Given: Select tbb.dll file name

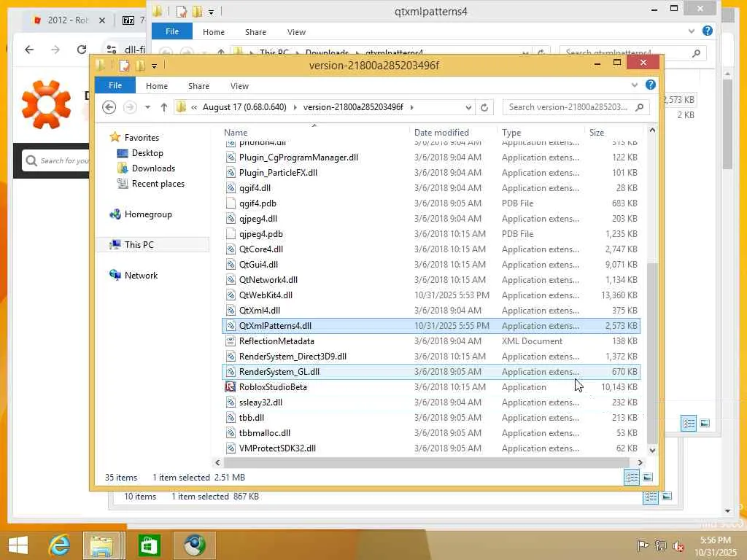Looking at the screenshot, I should pyautogui.click(x=252, y=418).
